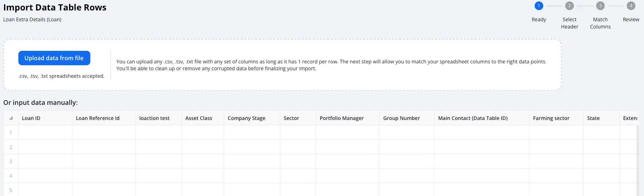Click the State column header
This screenshot has width=644, height=196.
[x=601, y=118]
